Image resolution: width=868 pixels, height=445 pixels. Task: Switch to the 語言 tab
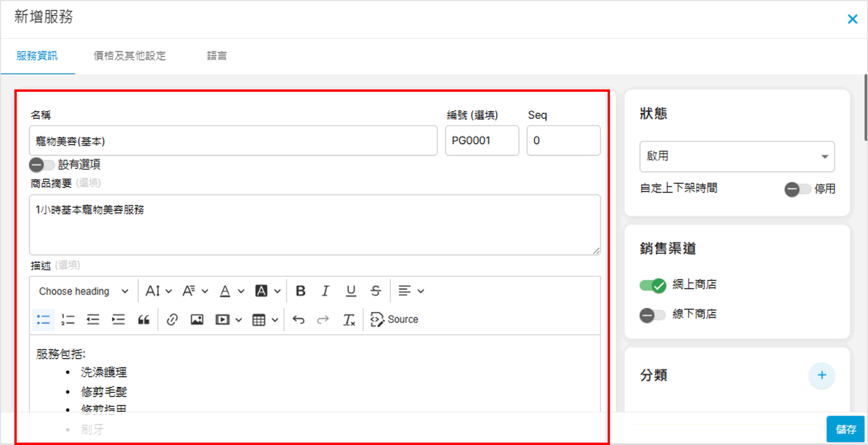click(217, 56)
